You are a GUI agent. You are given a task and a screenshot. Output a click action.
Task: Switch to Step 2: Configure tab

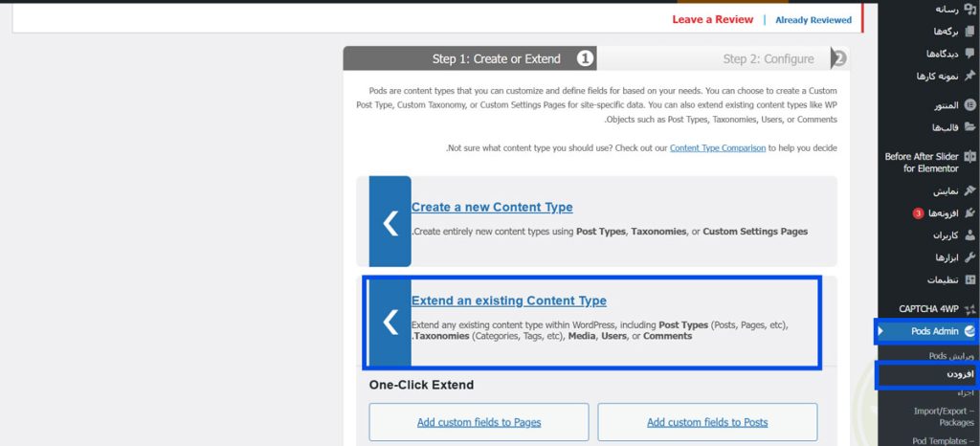768,59
